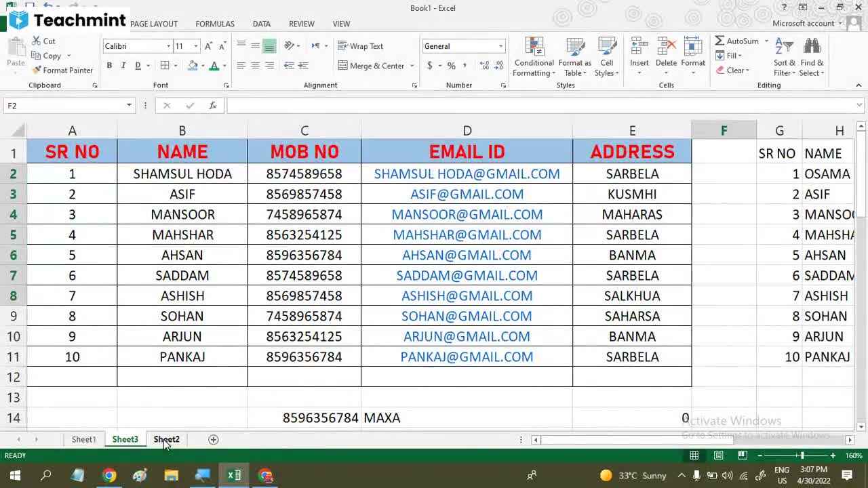Open the Sheet2 worksheet tab
868x488 pixels.
coord(166,439)
